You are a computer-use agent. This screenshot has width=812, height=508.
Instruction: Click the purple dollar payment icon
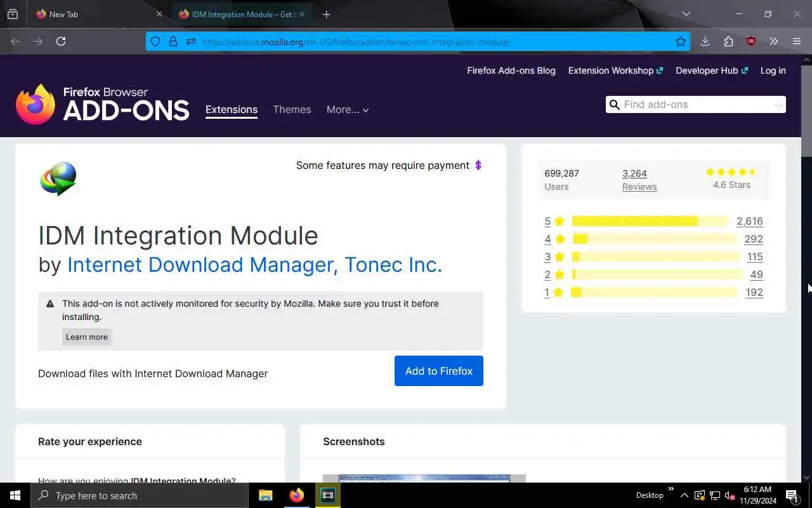coord(478,165)
